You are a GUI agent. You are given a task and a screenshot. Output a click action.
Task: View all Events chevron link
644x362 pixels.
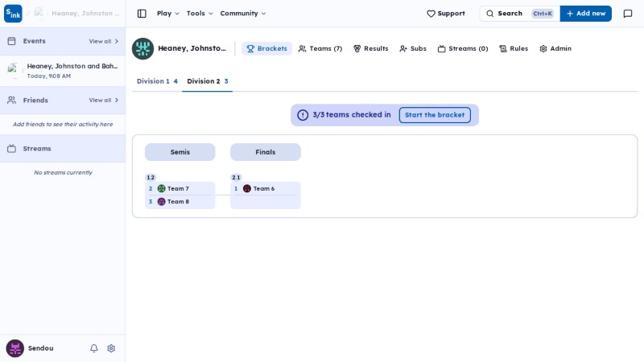point(104,41)
